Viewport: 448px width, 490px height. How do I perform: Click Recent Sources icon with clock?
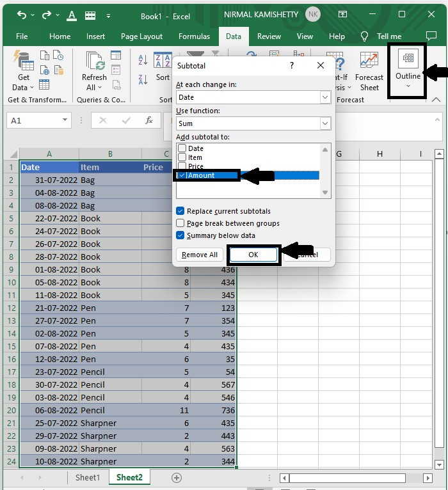coord(58,55)
